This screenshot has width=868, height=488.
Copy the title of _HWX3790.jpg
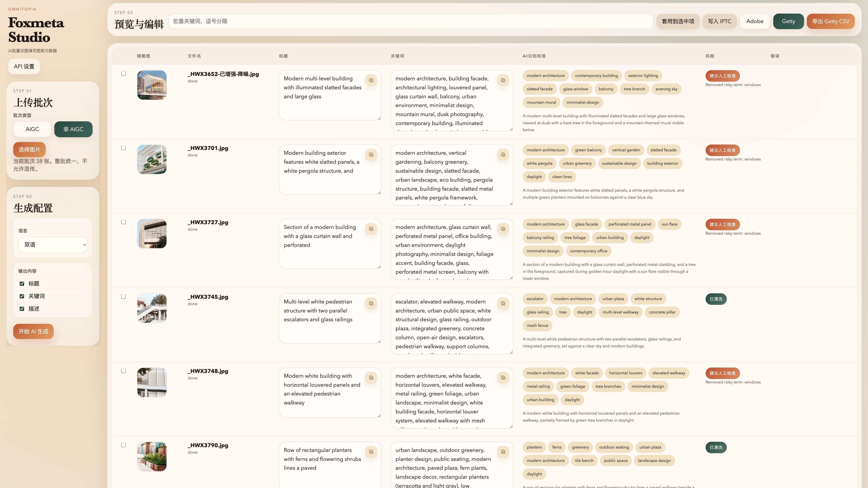371,452
